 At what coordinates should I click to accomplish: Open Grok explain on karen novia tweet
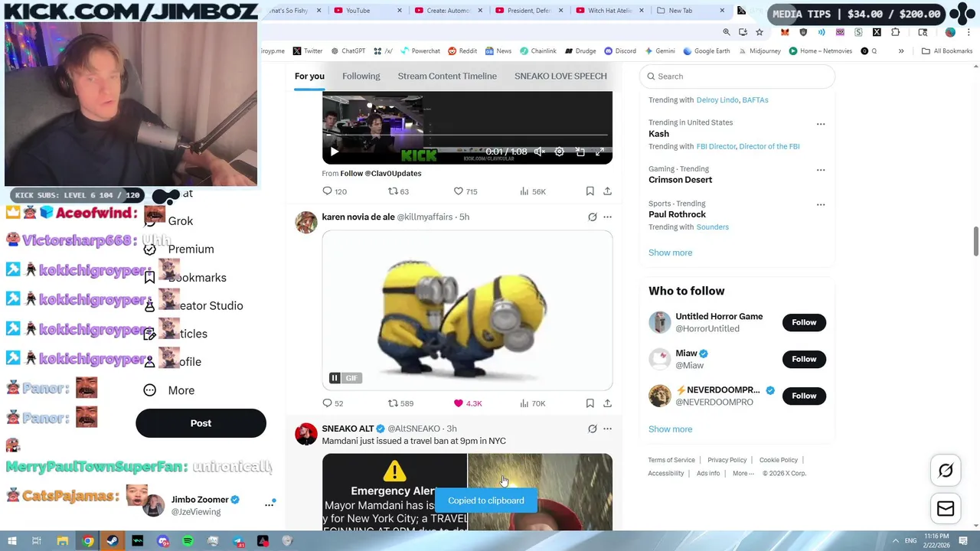[592, 217]
